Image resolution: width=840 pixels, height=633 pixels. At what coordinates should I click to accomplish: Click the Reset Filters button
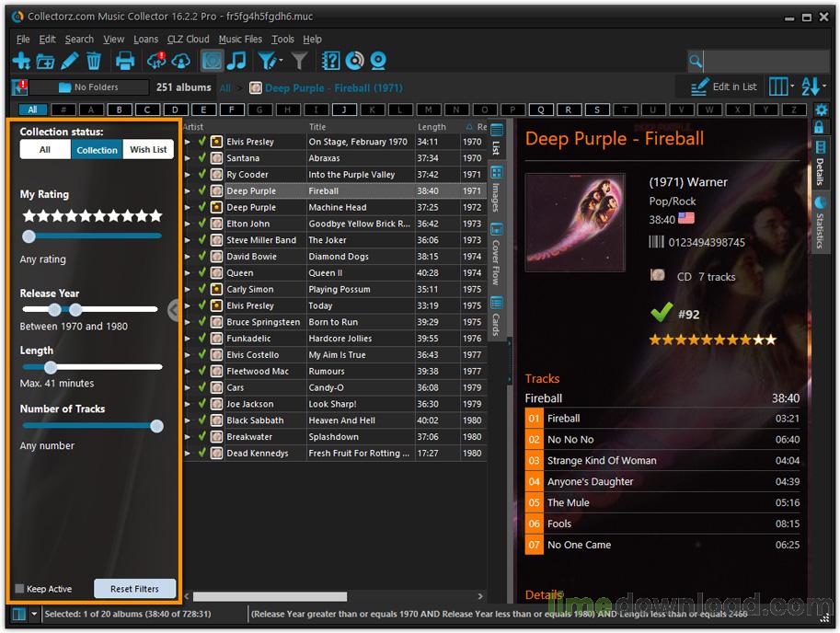[x=134, y=589]
